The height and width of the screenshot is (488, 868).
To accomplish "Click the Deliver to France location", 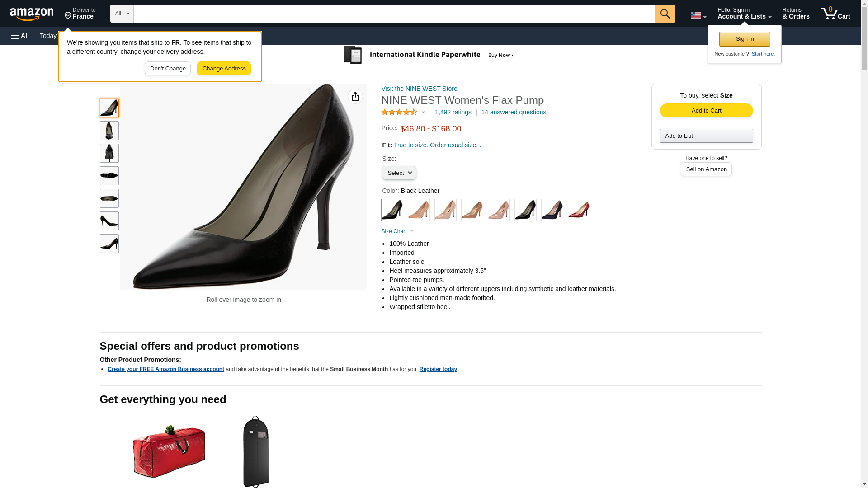I will (x=80, y=14).
